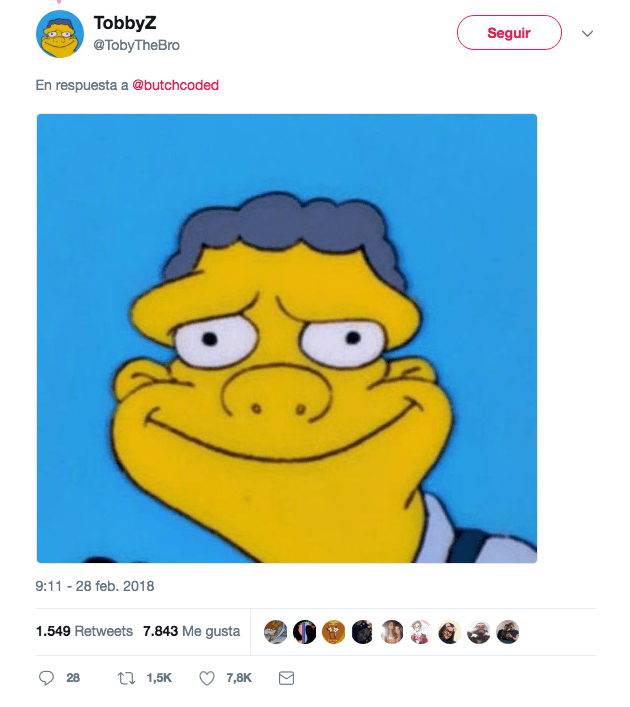Click the last liker avatar in the row
This screenshot has height=707, width=630.
(x=508, y=632)
